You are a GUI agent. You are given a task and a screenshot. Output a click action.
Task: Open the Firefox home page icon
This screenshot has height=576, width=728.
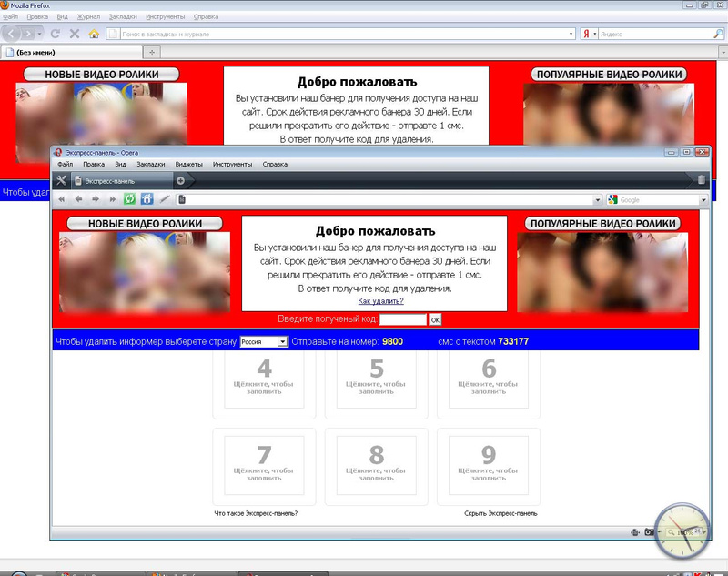(94, 34)
